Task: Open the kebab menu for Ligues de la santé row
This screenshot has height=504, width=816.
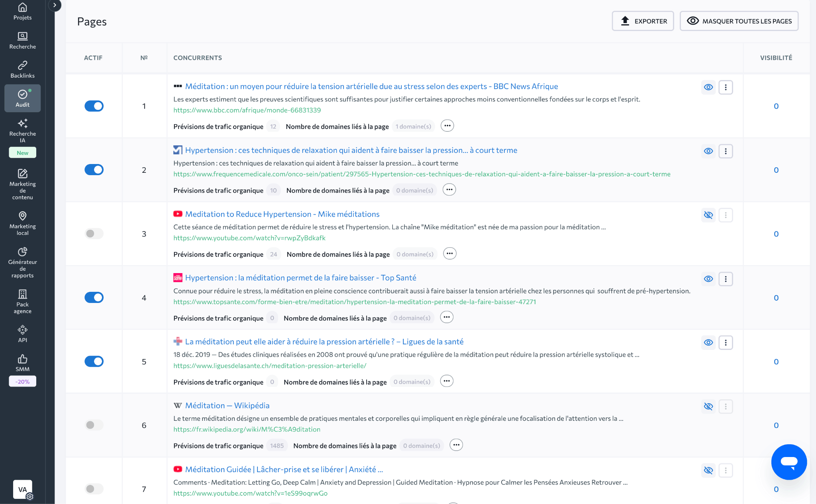Action: 726,342
